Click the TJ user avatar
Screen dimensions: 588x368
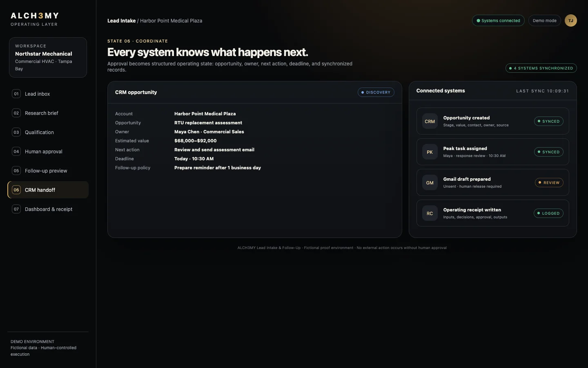pos(570,20)
